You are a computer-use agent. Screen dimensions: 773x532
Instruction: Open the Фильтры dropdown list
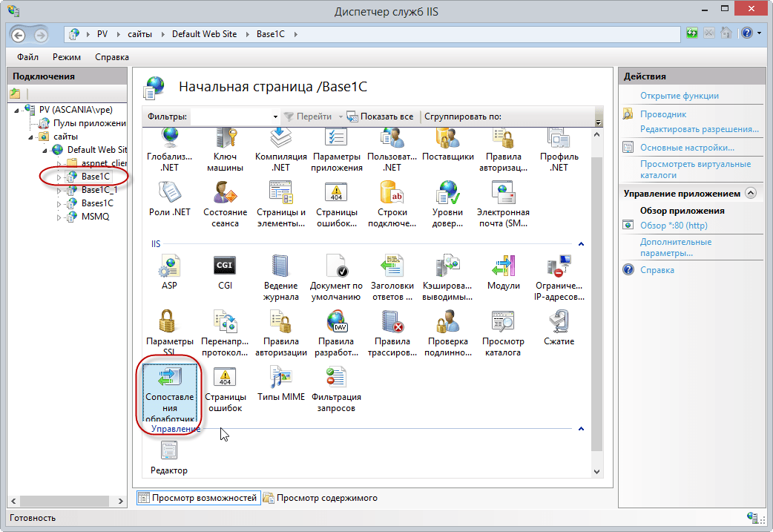(x=275, y=117)
